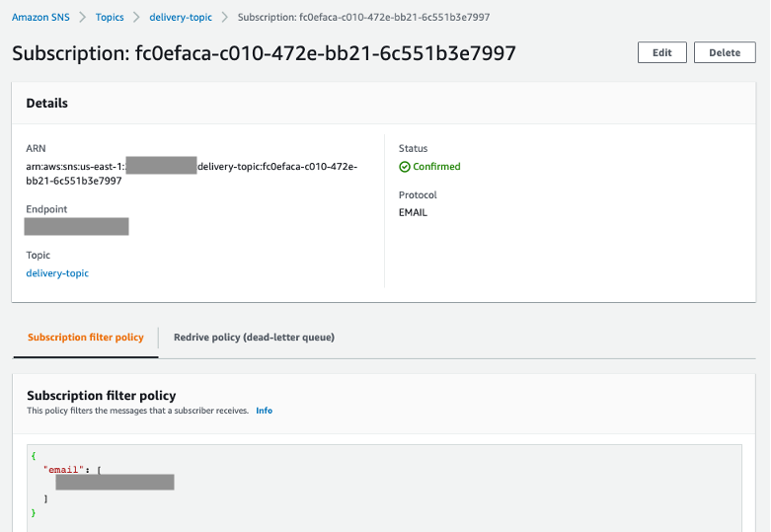The image size is (771, 532).
Task: Click the Subscription heading title
Action: (264, 53)
